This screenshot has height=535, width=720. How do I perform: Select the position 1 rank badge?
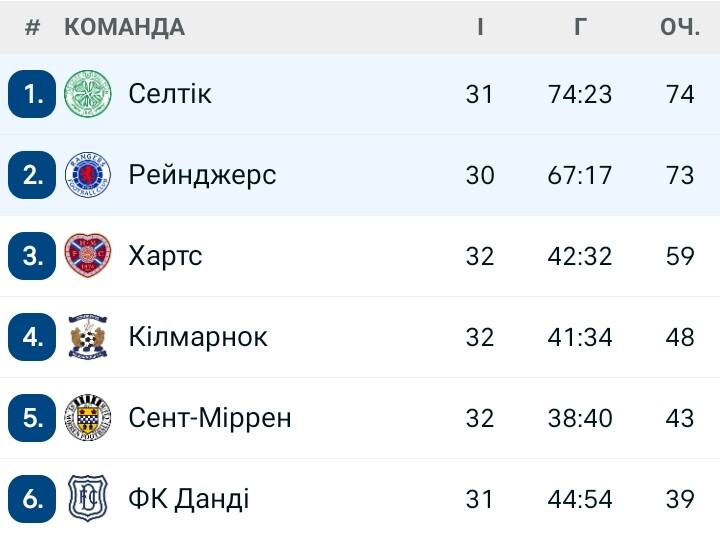(32, 94)
